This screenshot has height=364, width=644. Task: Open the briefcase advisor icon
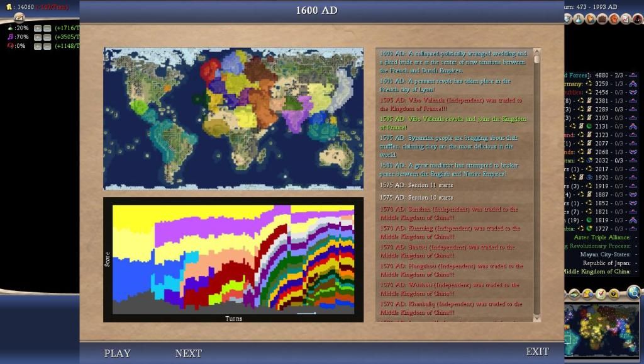tap(602, 19)
